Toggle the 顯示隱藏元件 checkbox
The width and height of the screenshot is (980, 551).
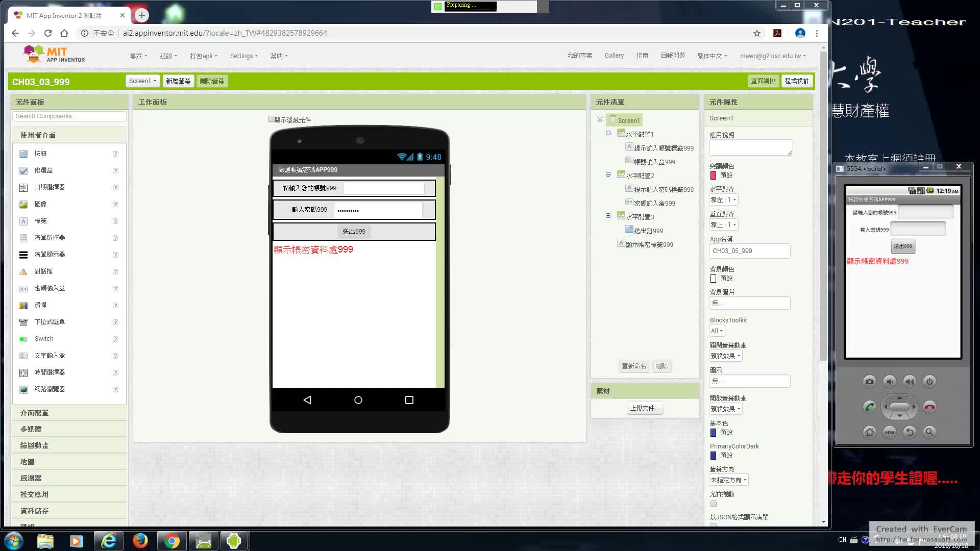271,119
